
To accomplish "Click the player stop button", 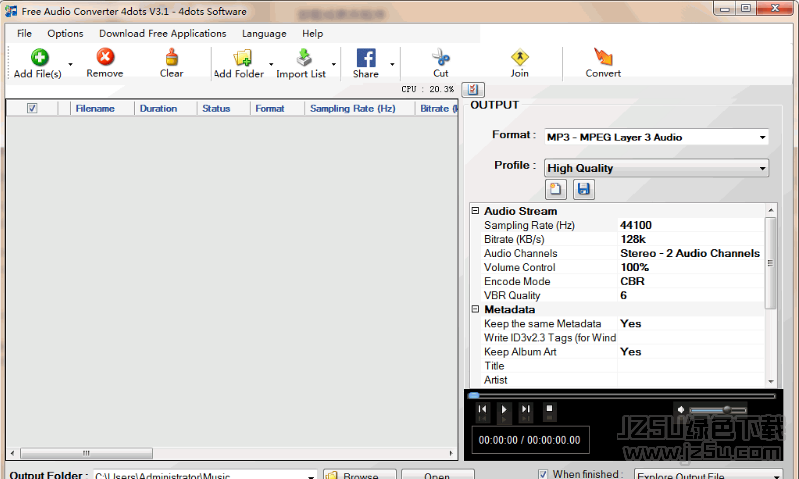I will point(549,409).
